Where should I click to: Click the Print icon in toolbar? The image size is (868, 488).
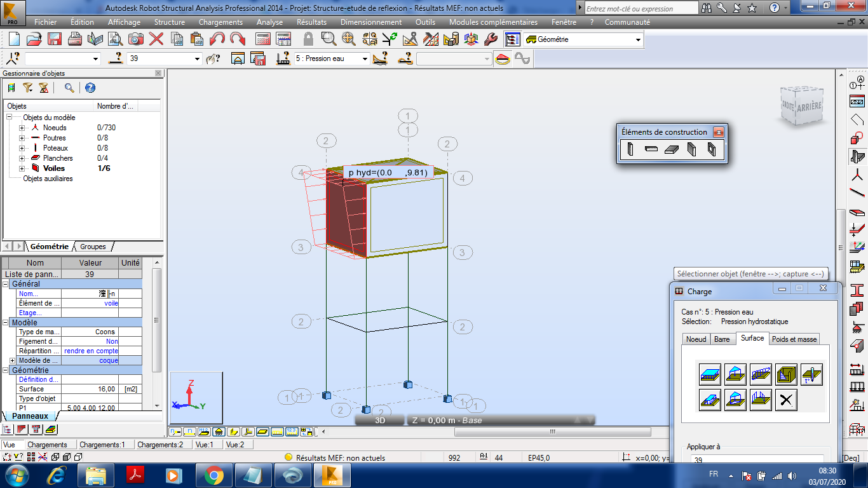click(x=75, y=39)
